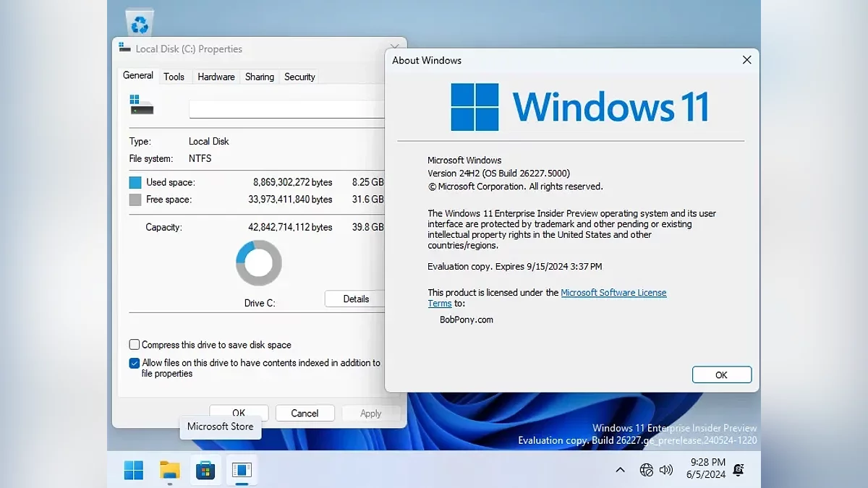Viewport: 868px width, 488px height.
Task: Click OK in the About Windows dialog
Action: click(721, 374)
